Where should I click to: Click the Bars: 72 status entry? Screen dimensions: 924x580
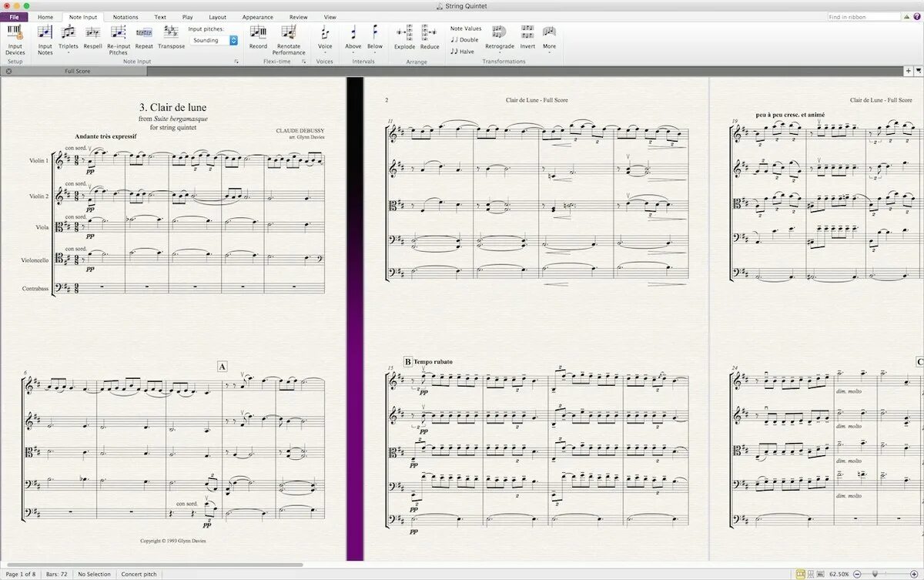(58, 574)
